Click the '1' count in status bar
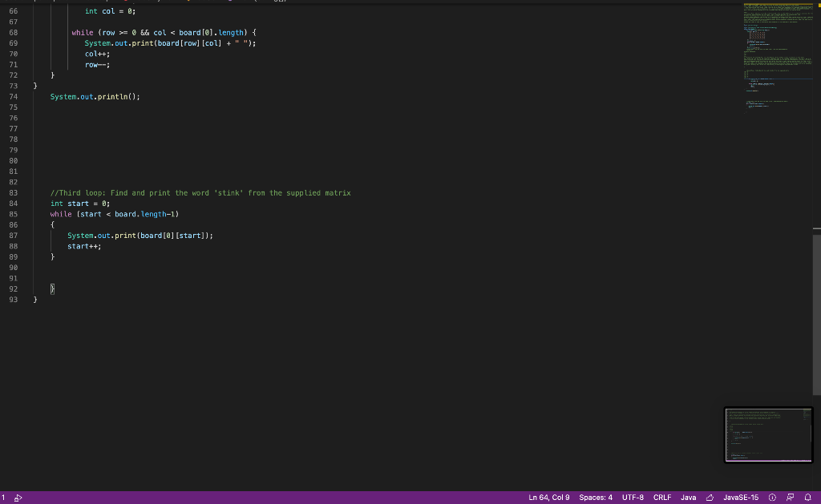Image resolution: width=821 pixels, height=504 pixels. tap(3, 498)
